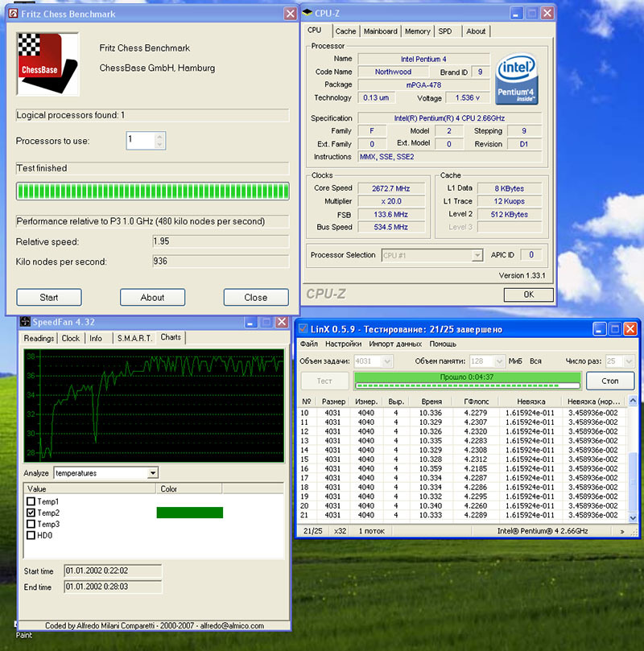Click the Start time field in SpeedFan
Viewport: 644px width, 651px height.
[113, 571]
